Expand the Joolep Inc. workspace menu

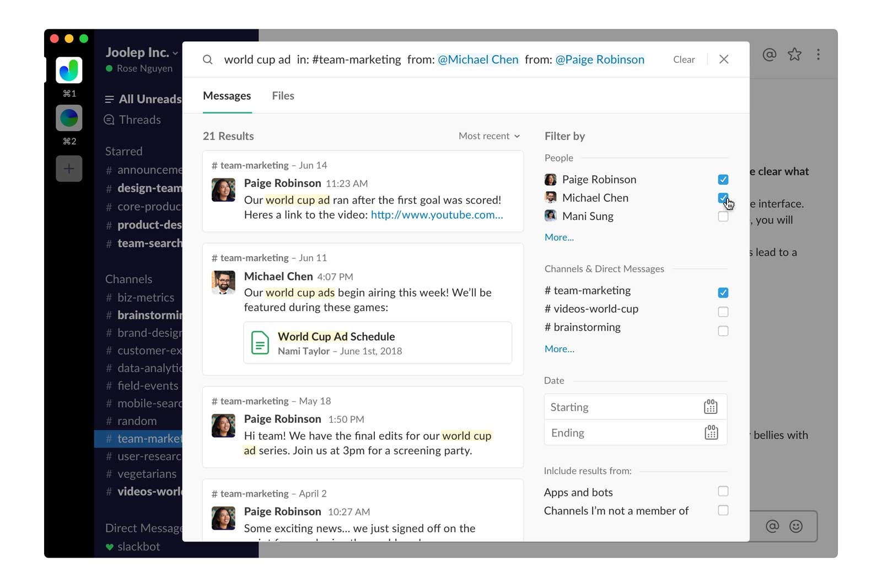point(142,53)
